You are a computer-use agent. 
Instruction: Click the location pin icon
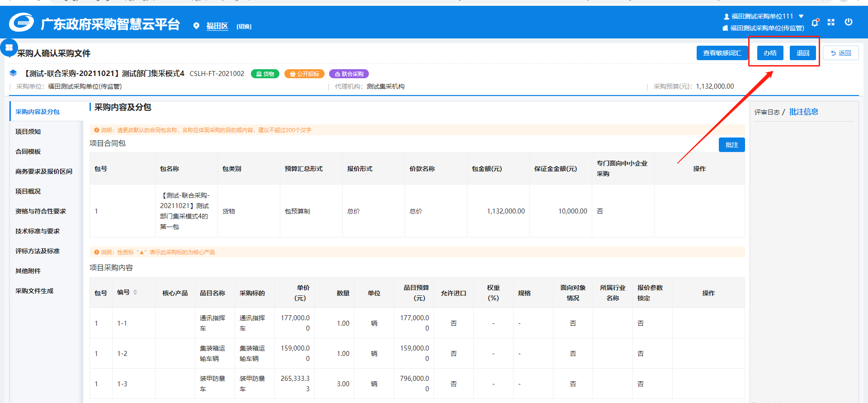196,26
